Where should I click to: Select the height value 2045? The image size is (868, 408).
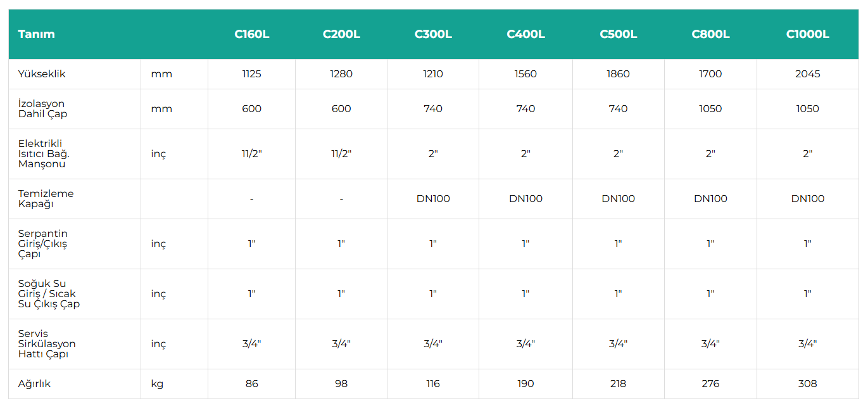pyautogui.click(x=807, y=74)
